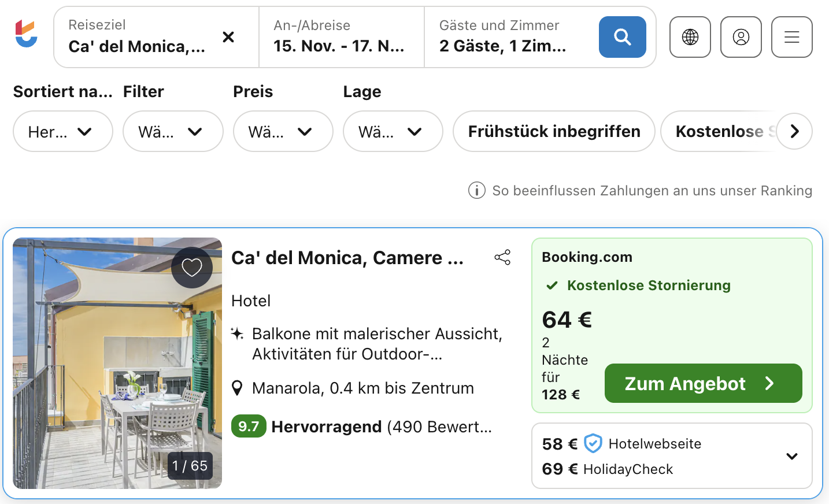Click the Zum Angebot button
The height and width of the screenshot is (504, 829).
point(703,383)
